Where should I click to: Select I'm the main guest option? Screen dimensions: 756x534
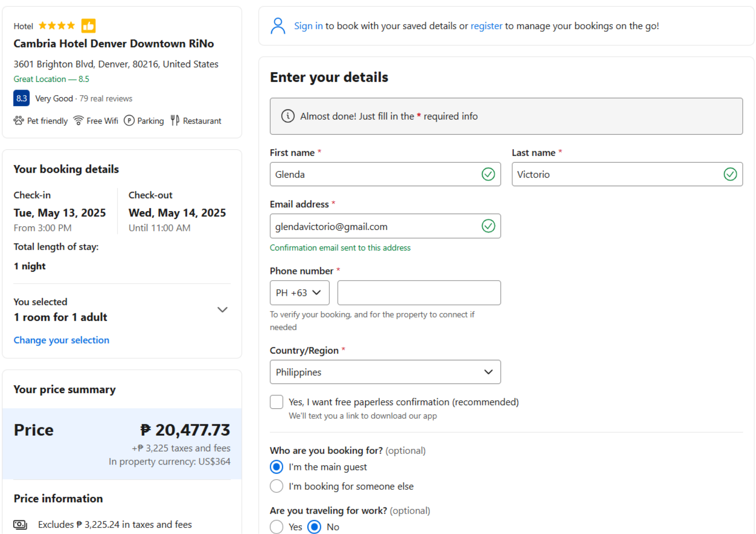[276, 467]
